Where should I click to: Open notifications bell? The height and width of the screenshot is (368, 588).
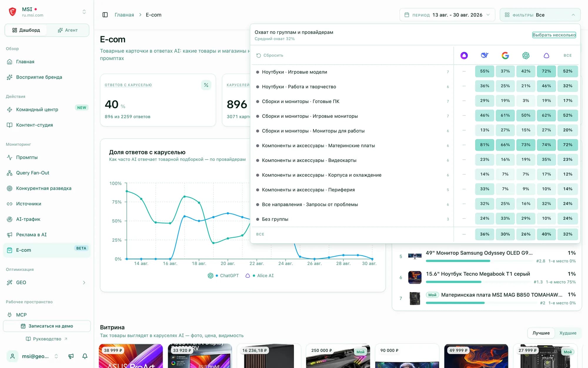click(85, 356)
